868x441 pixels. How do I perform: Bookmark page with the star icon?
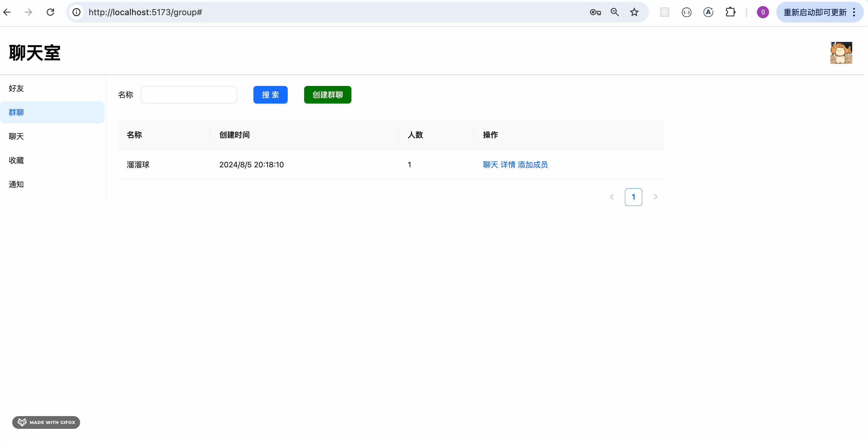click(x=634, y=12)
